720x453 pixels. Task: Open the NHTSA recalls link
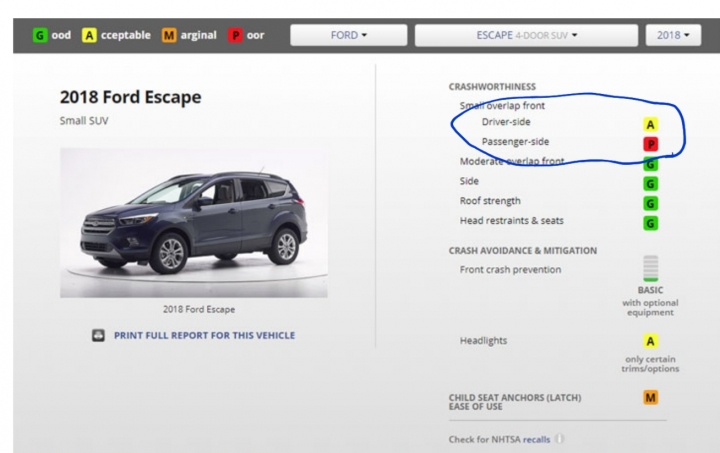tap(536, 440)
